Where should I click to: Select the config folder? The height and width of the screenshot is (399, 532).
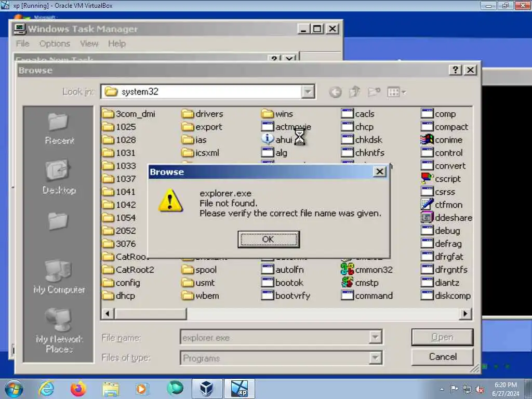pos(121,283)
